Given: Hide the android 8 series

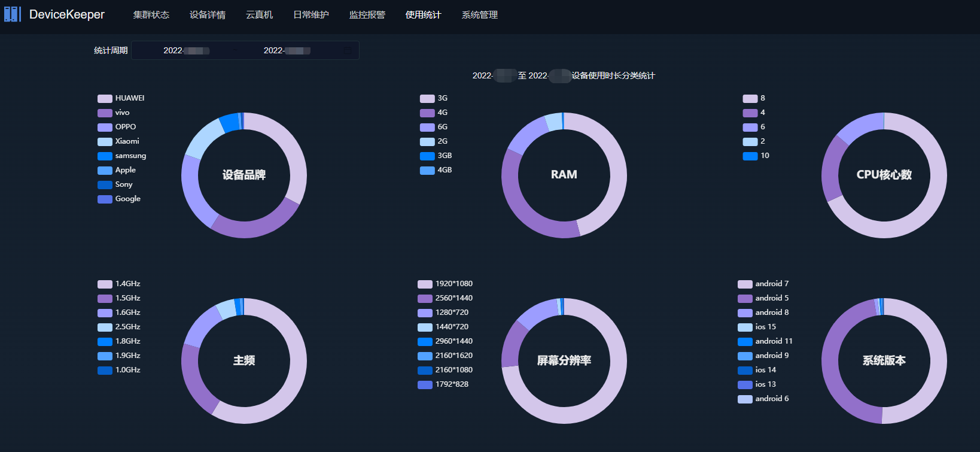Looking at the screenshot, I should [x=763, y=313].
